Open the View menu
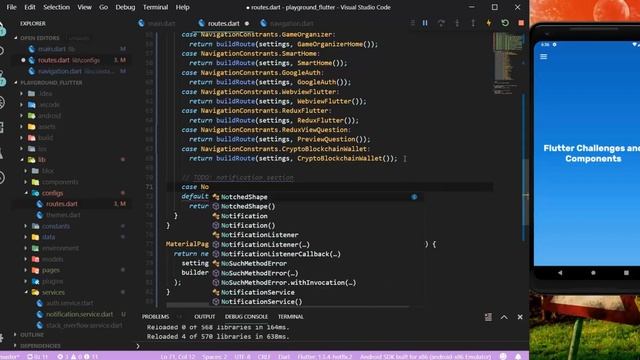This screenshot has width=640, height=360. pos(84,7)
